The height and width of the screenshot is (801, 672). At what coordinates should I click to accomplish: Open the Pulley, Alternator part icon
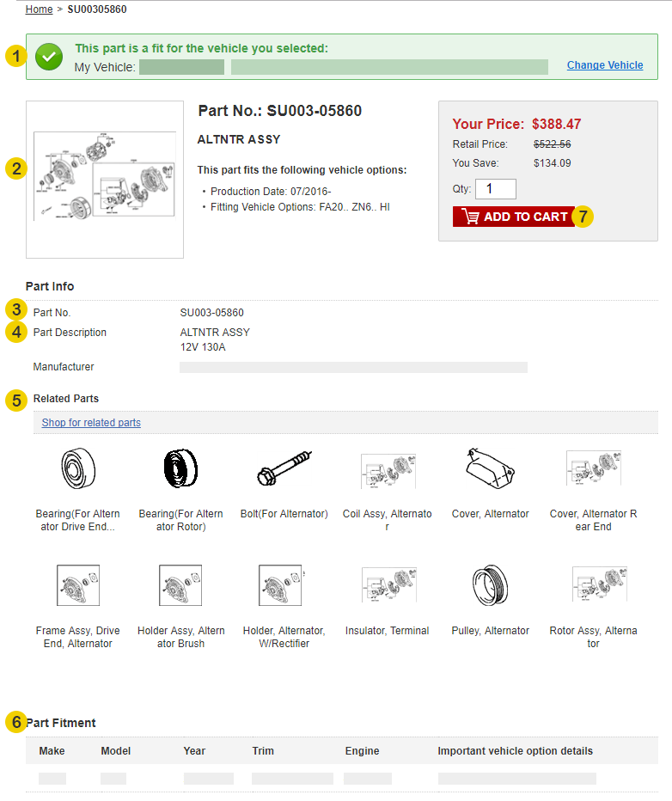(x=490, y=585)
